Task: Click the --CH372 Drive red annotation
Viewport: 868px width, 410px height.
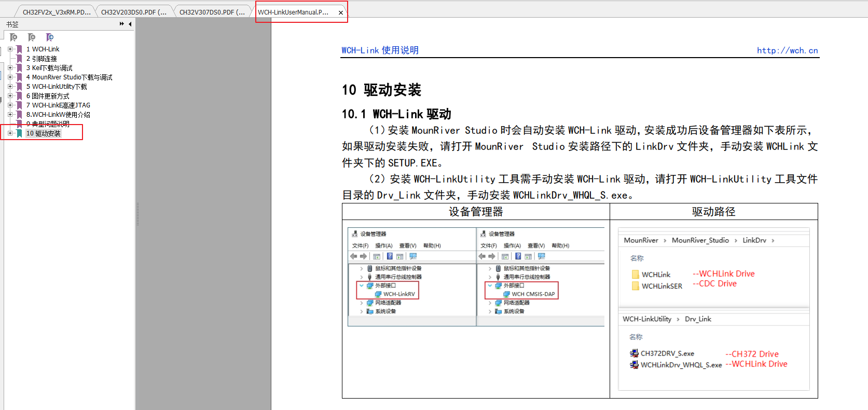Action: click(752, 354)
